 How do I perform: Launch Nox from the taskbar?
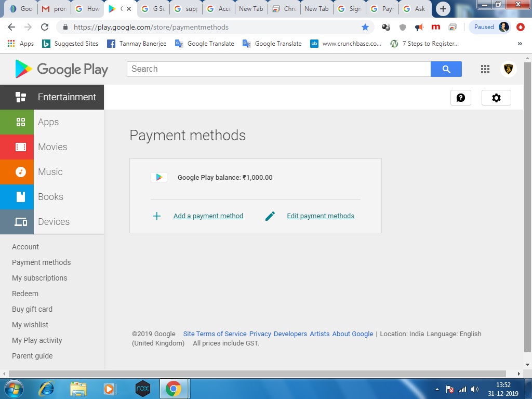[142, 389]
